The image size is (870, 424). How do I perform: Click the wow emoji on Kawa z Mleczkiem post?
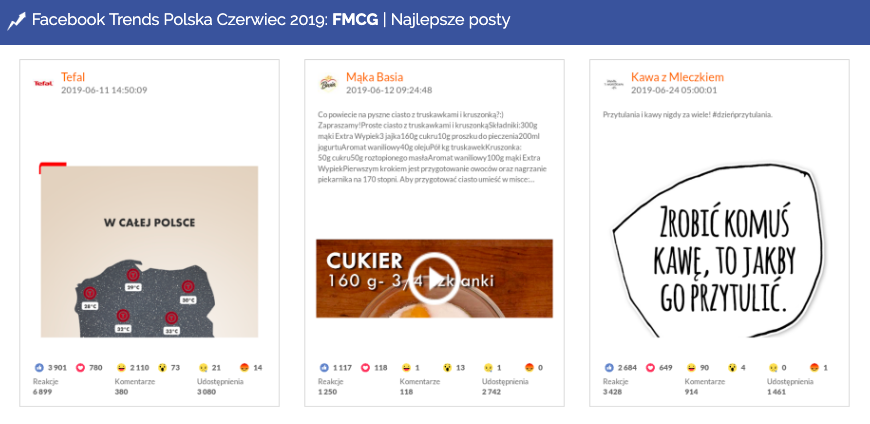coord(732,368)
